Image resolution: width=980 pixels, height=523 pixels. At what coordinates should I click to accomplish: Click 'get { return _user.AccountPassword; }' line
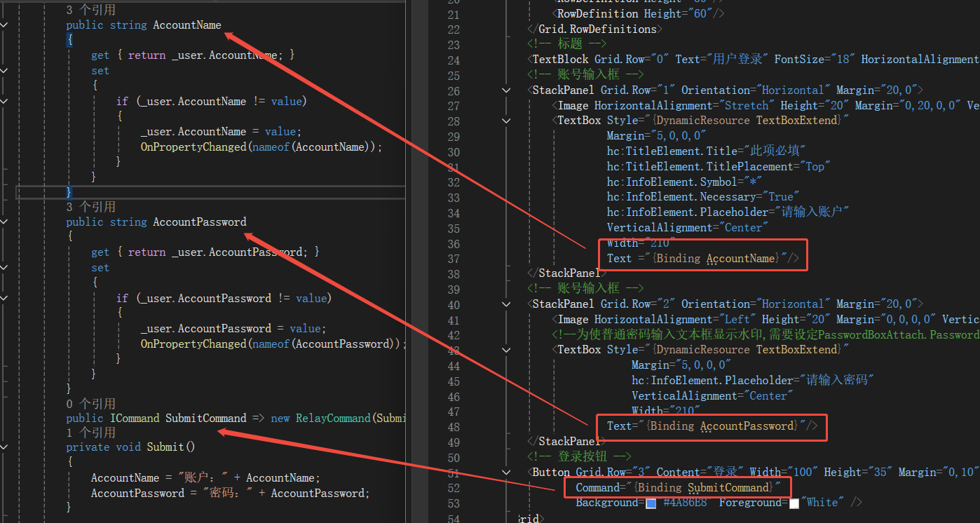tap(205, 252)
